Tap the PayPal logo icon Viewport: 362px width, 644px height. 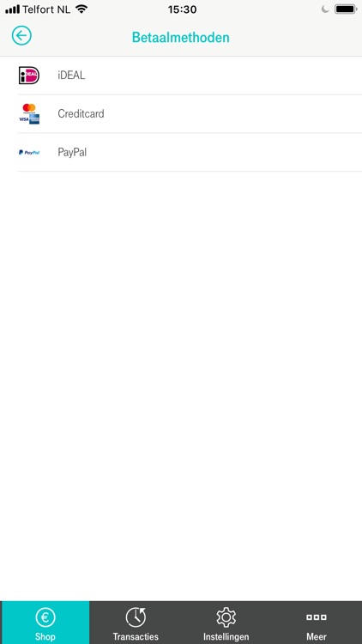tap(29, 152)
